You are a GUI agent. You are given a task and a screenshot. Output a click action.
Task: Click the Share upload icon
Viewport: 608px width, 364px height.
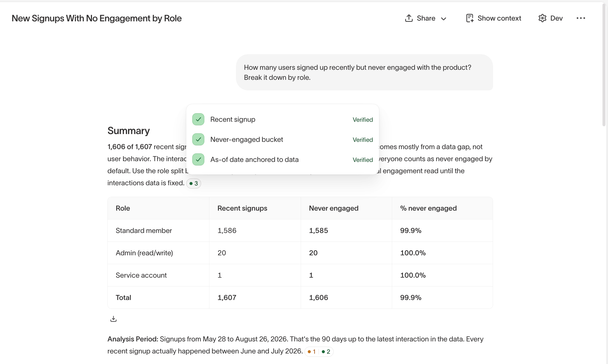click(x=409, y=18)
